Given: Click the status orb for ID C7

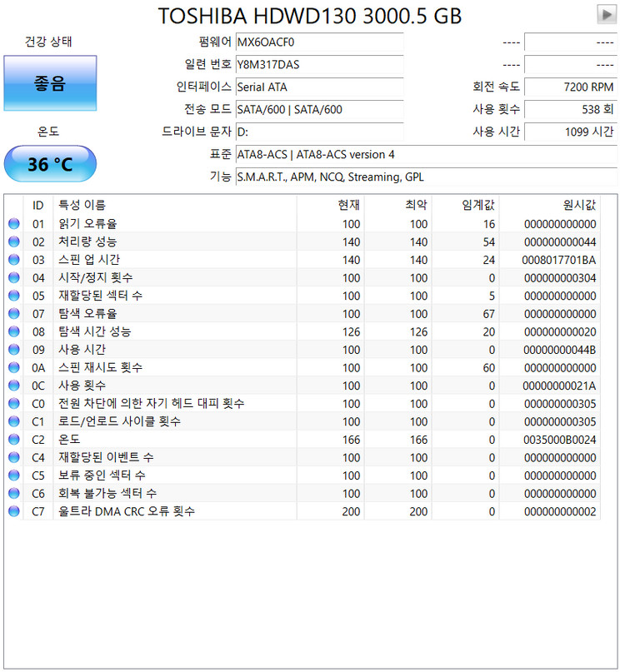Looking at the screenshot, I should tap(14, 511).
